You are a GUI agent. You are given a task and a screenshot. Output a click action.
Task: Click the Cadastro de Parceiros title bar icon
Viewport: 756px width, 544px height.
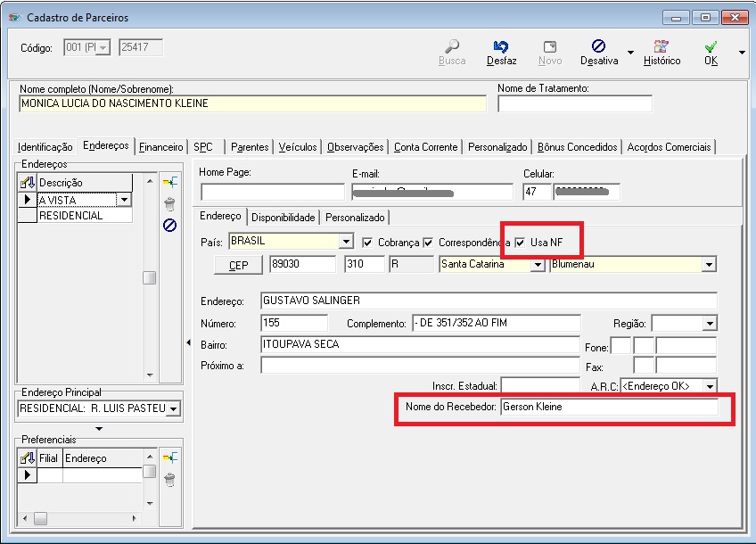coord(14,17)
